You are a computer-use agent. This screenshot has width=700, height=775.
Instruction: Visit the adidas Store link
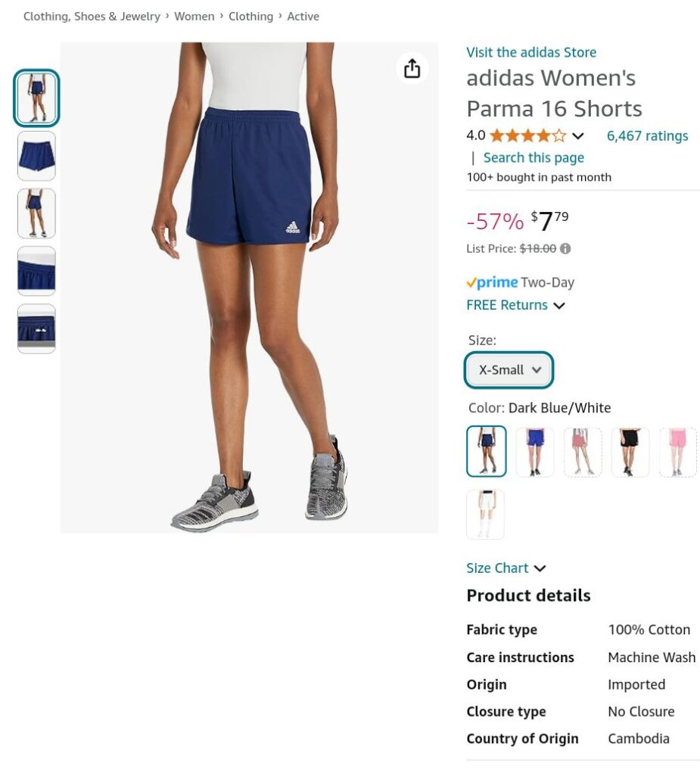click(531, 52)
